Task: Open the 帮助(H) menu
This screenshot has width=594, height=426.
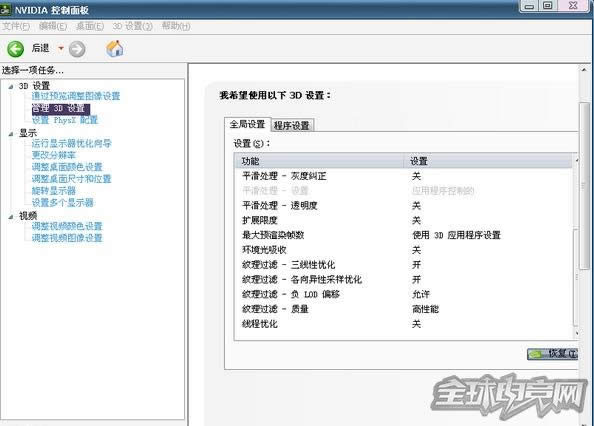Action: [x=176, y=26]
